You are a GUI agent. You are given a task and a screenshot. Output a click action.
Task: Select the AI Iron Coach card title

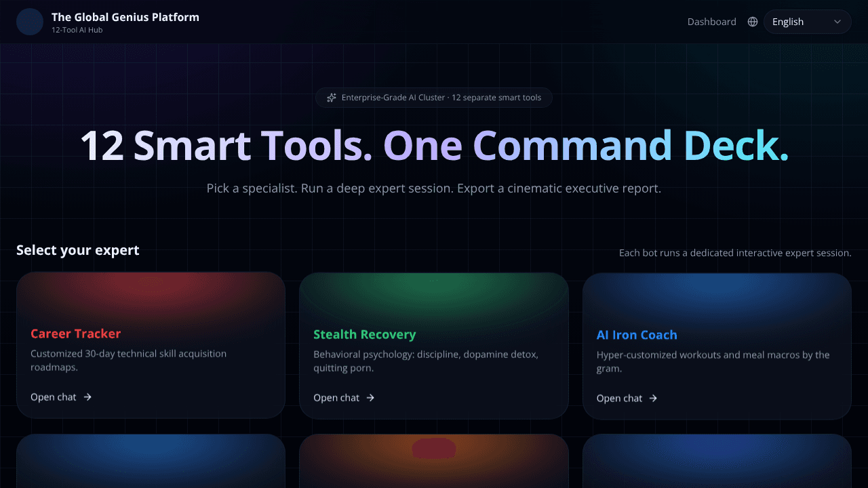pyautogui.click(x=637, y=335)
